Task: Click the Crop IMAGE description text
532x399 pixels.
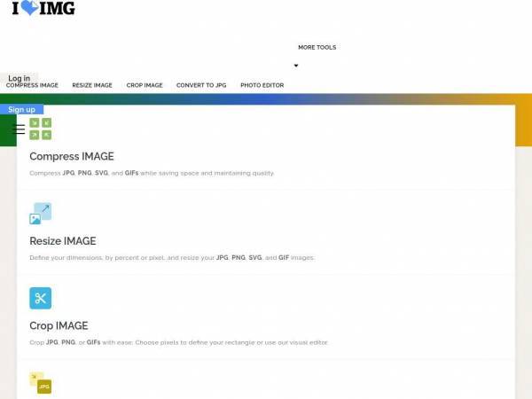Action: (x=179, y=342)
